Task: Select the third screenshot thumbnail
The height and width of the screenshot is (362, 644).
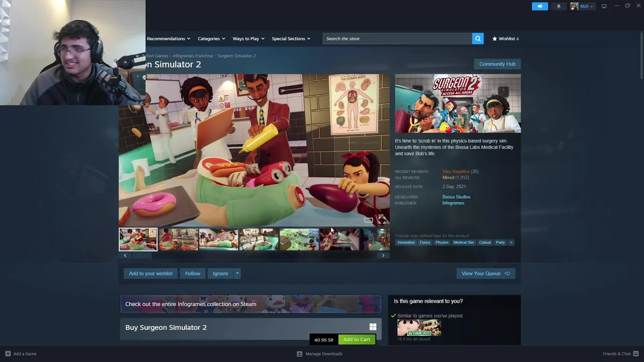Action: click(218, 239)
